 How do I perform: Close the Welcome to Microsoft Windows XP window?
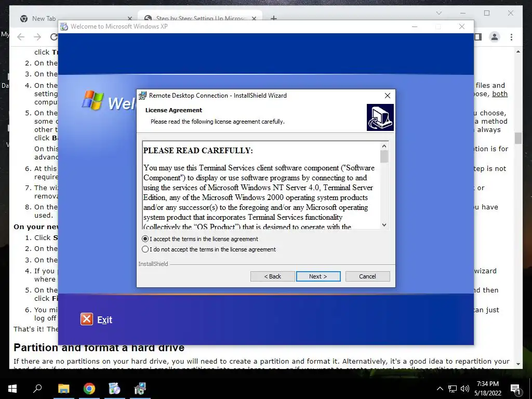[x=462, y=26]
